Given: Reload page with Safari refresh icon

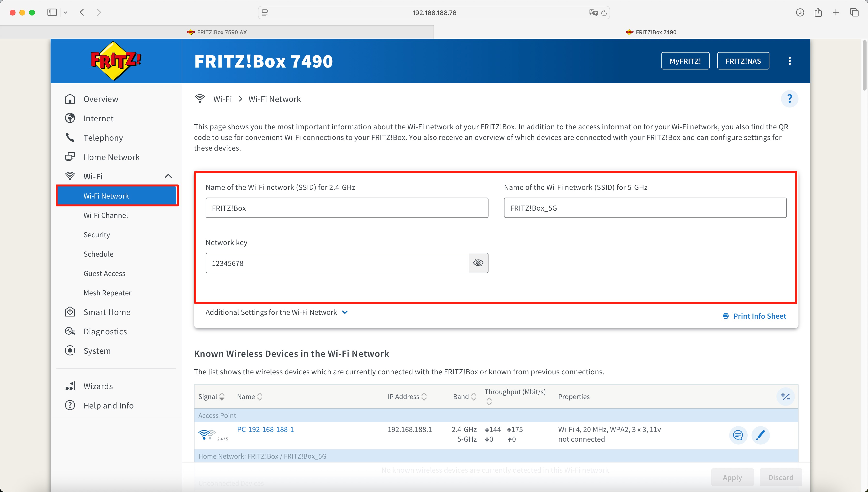Looking at the screenshot, I should pos(604,13).
